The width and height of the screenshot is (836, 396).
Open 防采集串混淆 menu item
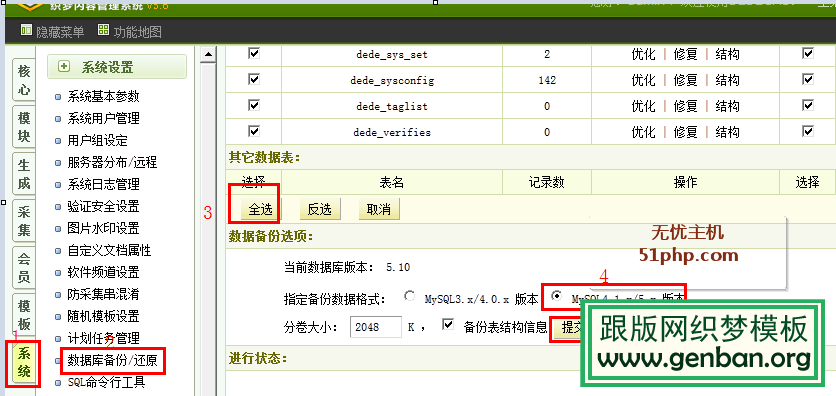[x=103, y=294]
